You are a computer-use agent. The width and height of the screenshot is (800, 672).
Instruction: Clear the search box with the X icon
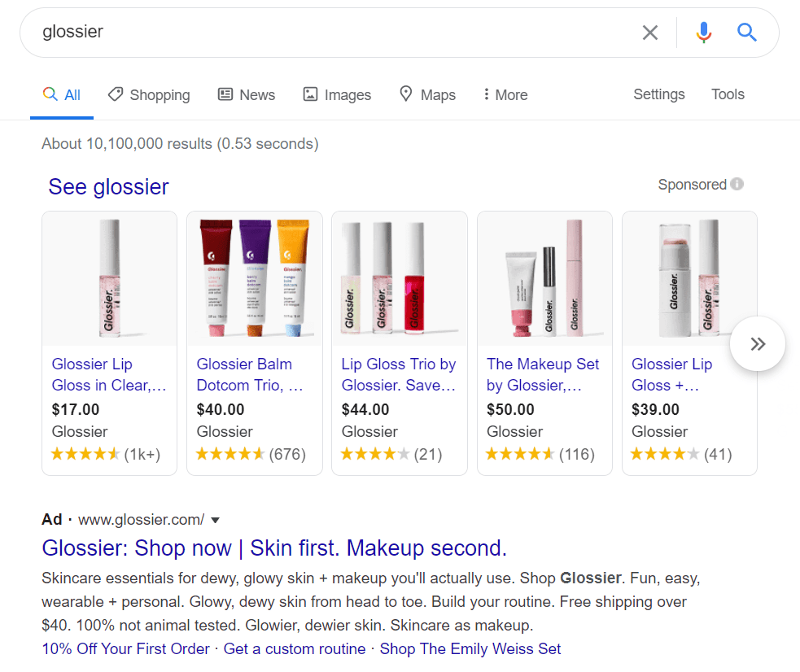(649, 33)
